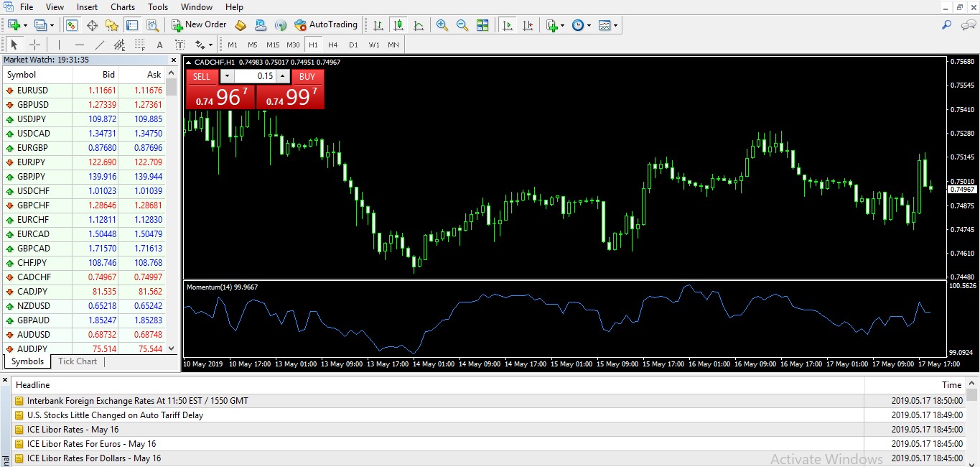Screen dimensions: 980x467
Task: Toggle the AutoTrading button
Action: coord(326,25)
